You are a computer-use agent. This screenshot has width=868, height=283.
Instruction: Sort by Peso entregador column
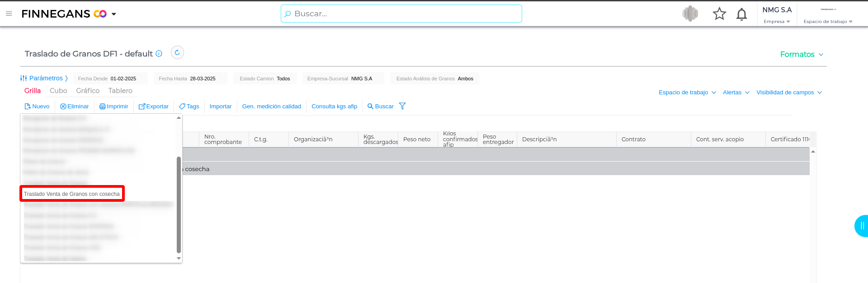497,139
